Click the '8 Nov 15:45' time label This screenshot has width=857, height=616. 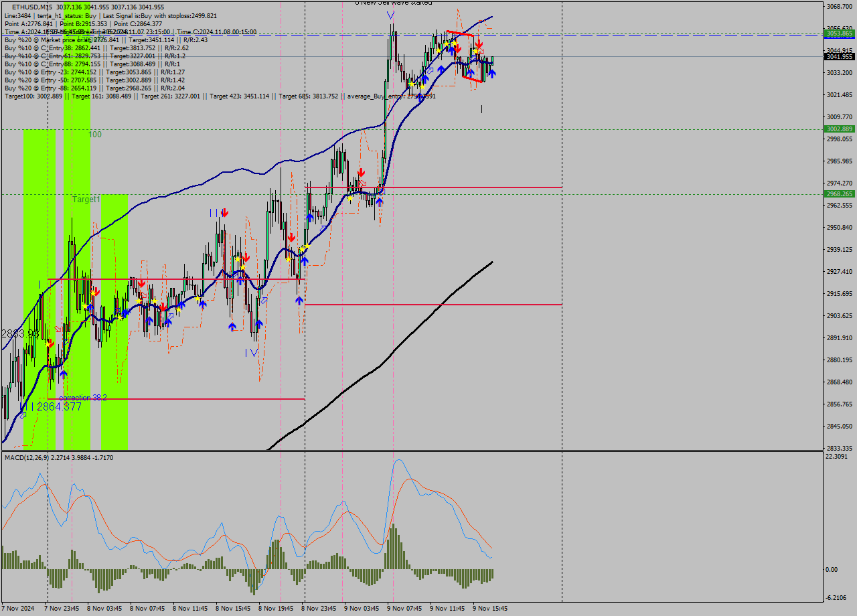233,609
